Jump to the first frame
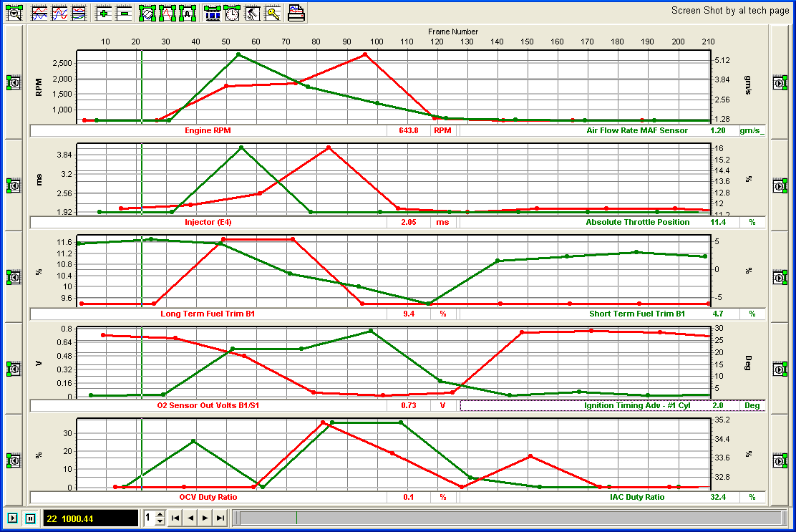This screenshot has width=796, height=532. tap(175, 517)
